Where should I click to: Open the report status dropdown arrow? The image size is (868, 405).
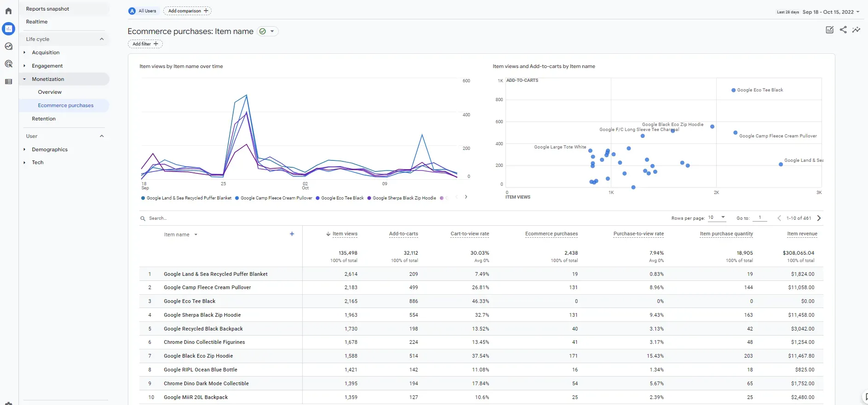[x=272, y=31]
